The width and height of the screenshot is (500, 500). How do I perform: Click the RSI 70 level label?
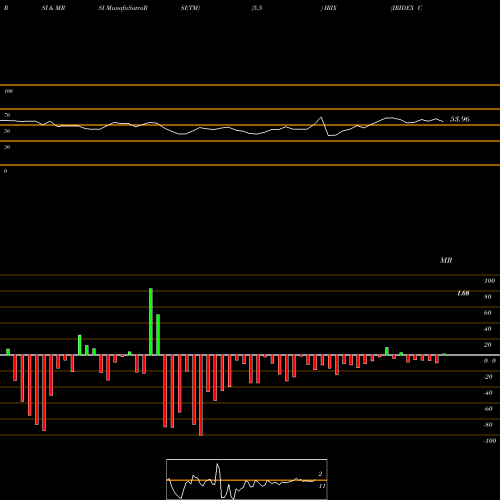[7, 115]
